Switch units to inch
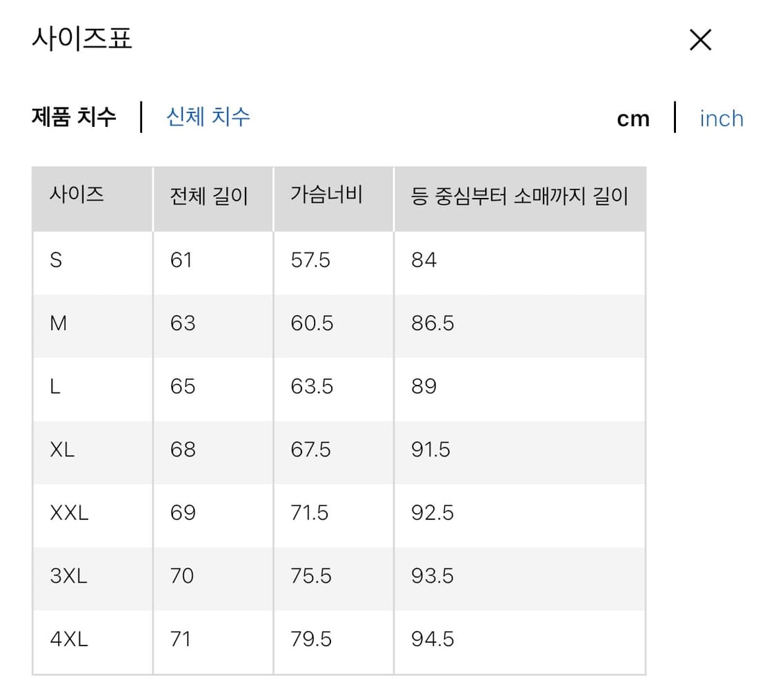The image size is (776, 700). [x=721, y=118]
